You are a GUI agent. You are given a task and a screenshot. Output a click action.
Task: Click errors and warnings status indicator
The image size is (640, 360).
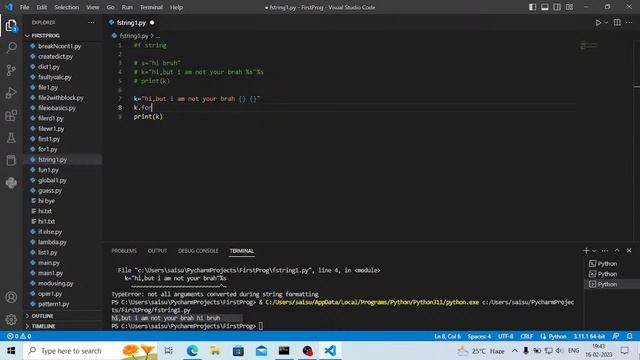[19, 336]
